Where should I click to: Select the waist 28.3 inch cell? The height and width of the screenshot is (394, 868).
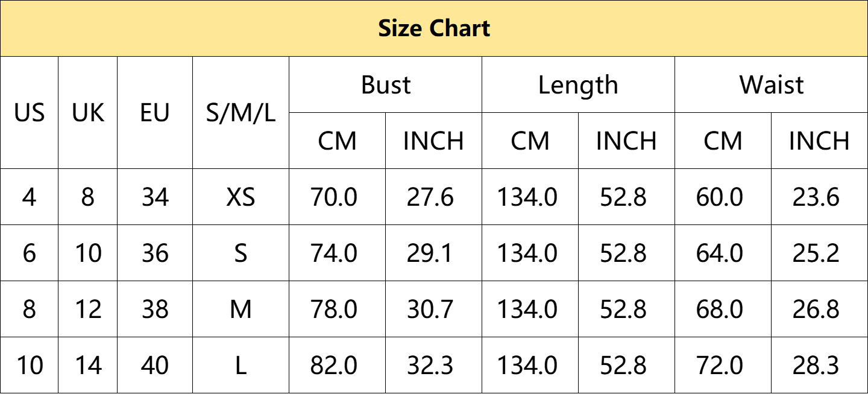tap(820, 366)
